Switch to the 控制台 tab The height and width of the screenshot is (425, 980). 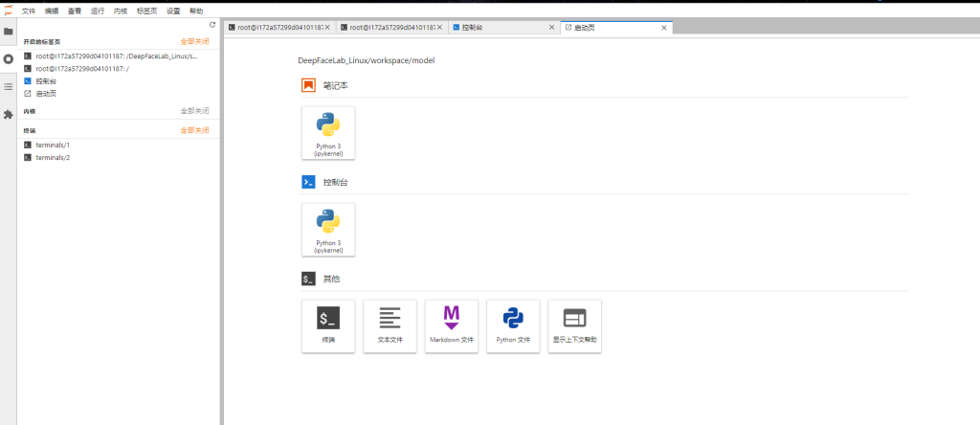point(503,28)
